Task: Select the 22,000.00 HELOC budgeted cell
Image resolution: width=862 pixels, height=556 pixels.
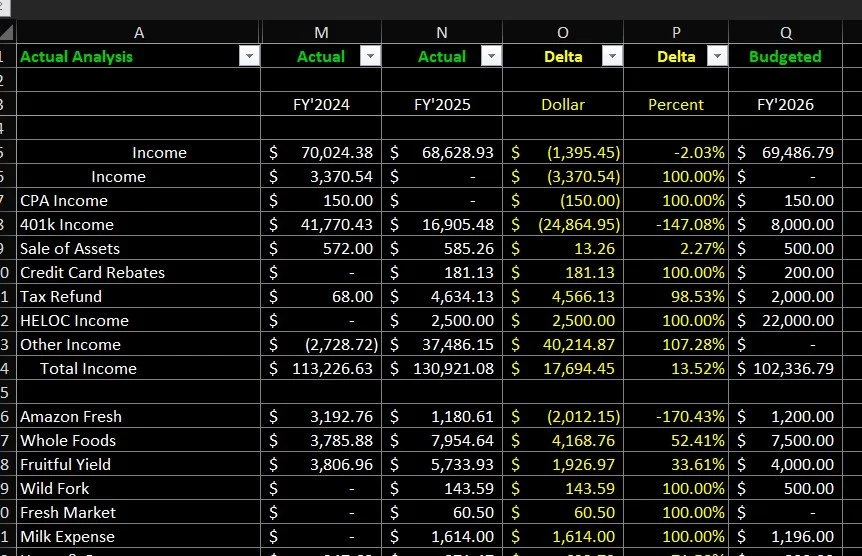Action: tap(786, 320)
